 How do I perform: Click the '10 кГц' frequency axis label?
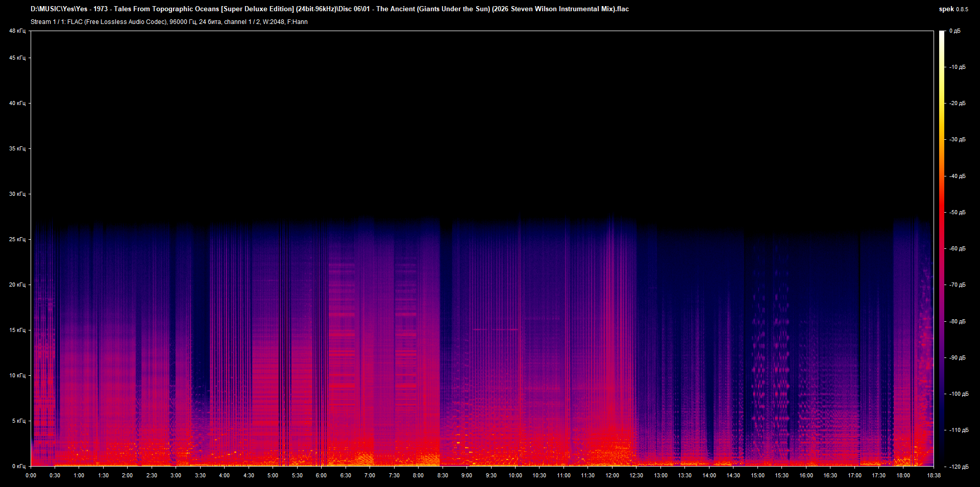(x=17, y=376)
